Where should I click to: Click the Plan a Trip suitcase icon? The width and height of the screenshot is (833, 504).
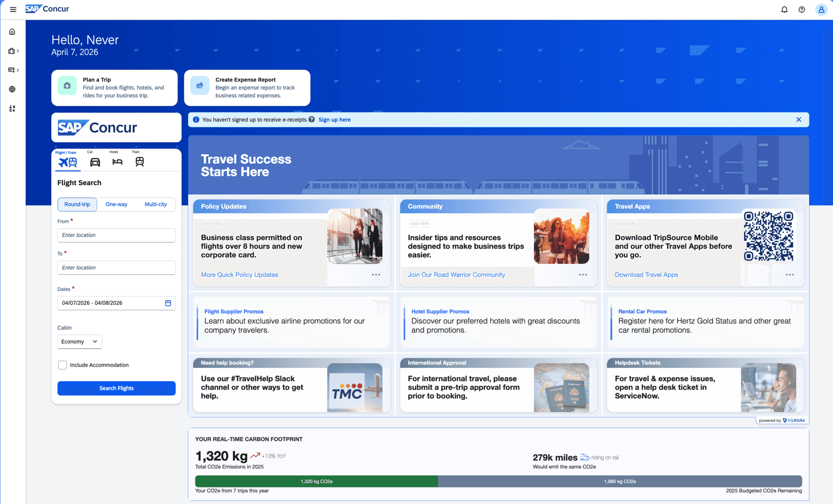[x=67, y=85]
